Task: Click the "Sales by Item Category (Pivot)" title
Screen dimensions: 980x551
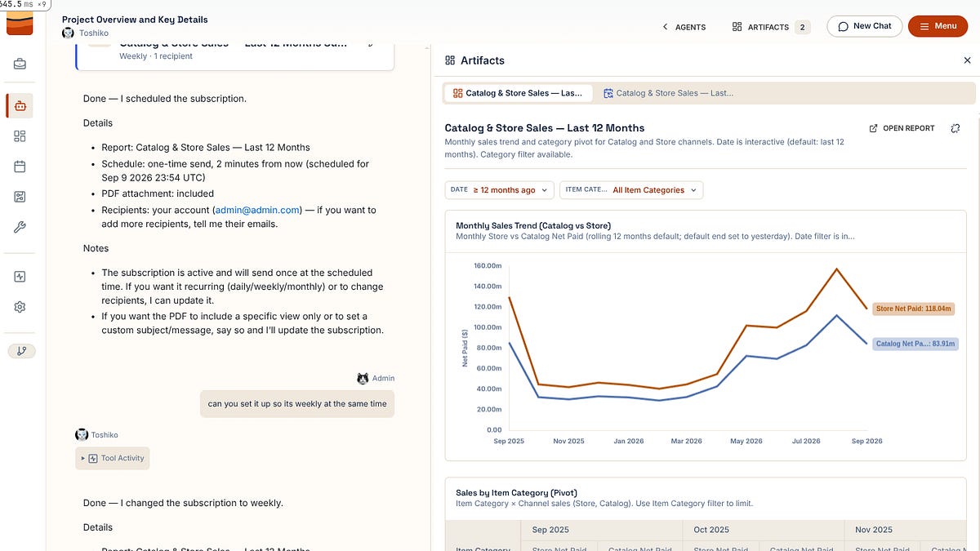Action: (516, 493)
